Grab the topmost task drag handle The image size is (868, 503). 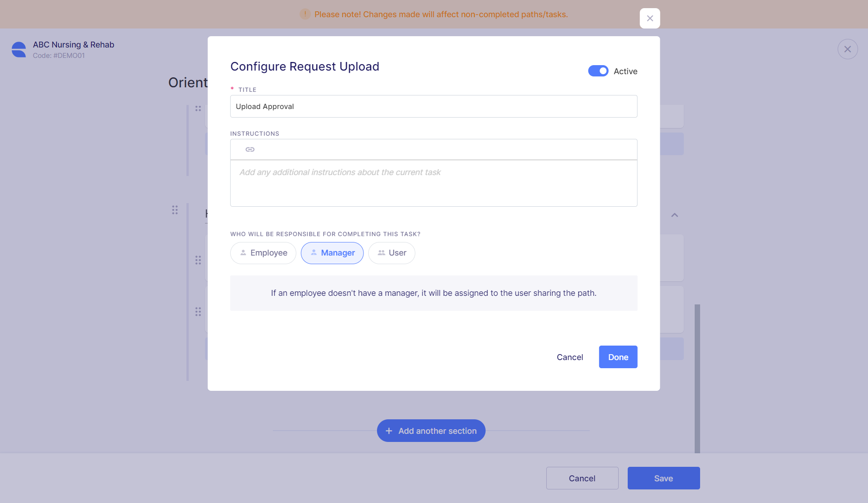click(198, 109)
